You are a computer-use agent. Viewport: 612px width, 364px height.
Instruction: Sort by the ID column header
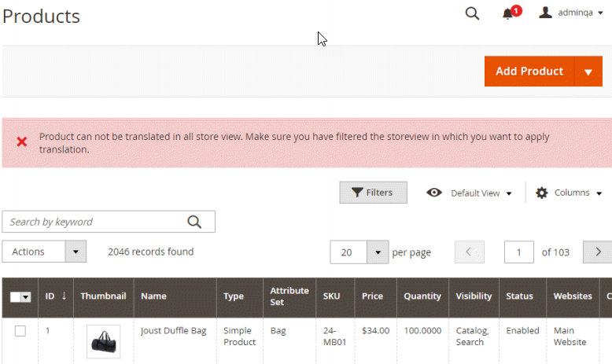point(55,296)
